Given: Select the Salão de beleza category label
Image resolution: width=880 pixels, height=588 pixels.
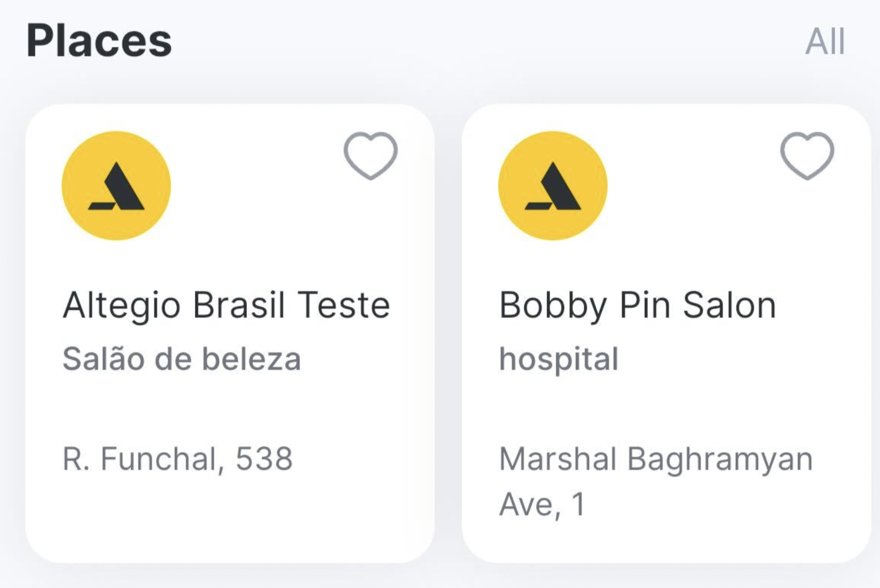Looking at the screenshot, I should click(x=182, y=359).
